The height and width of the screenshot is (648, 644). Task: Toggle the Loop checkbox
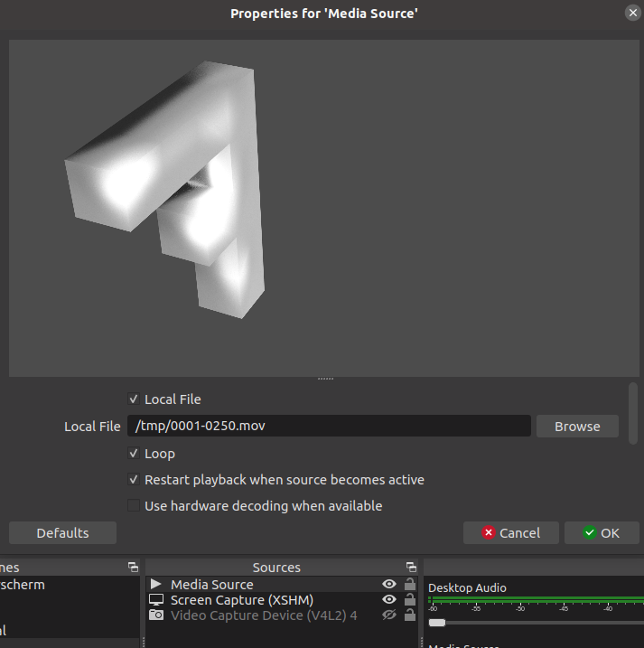[x=134, y=454]
